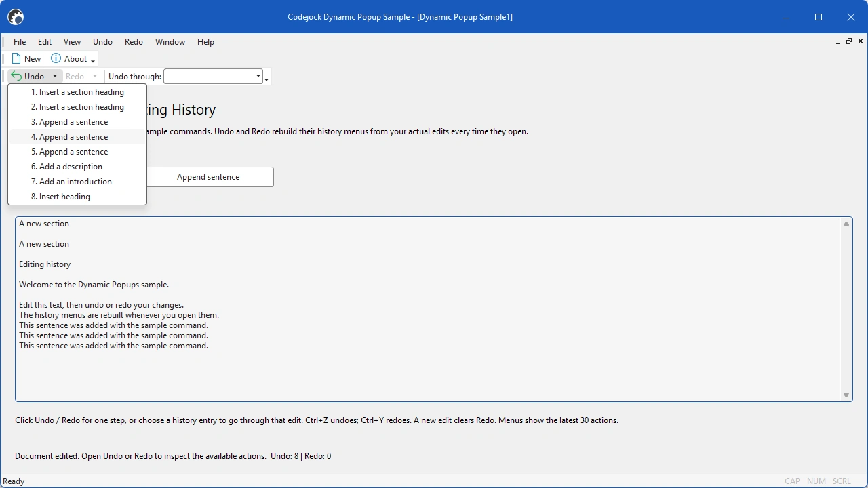Click the Append sentence button
This screenshot has width=868, height=488.
(x=208, y=177)
